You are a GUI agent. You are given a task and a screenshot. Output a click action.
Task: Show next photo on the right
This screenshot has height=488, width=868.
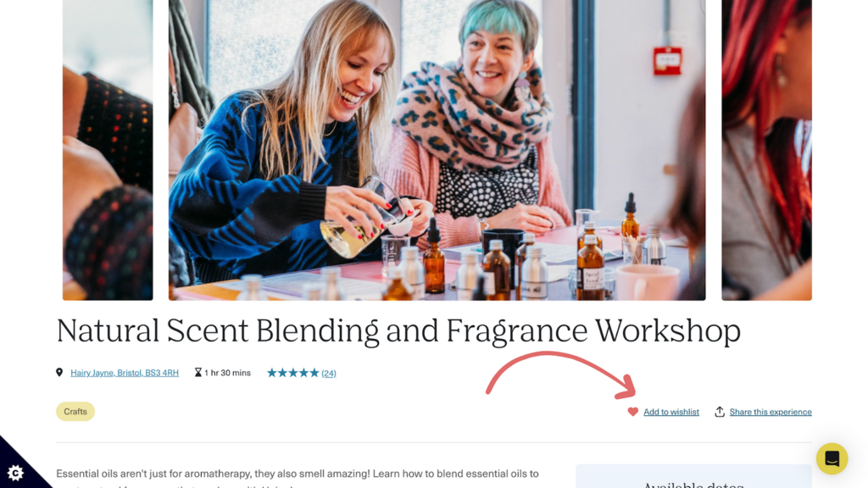(x=766, y=149)
